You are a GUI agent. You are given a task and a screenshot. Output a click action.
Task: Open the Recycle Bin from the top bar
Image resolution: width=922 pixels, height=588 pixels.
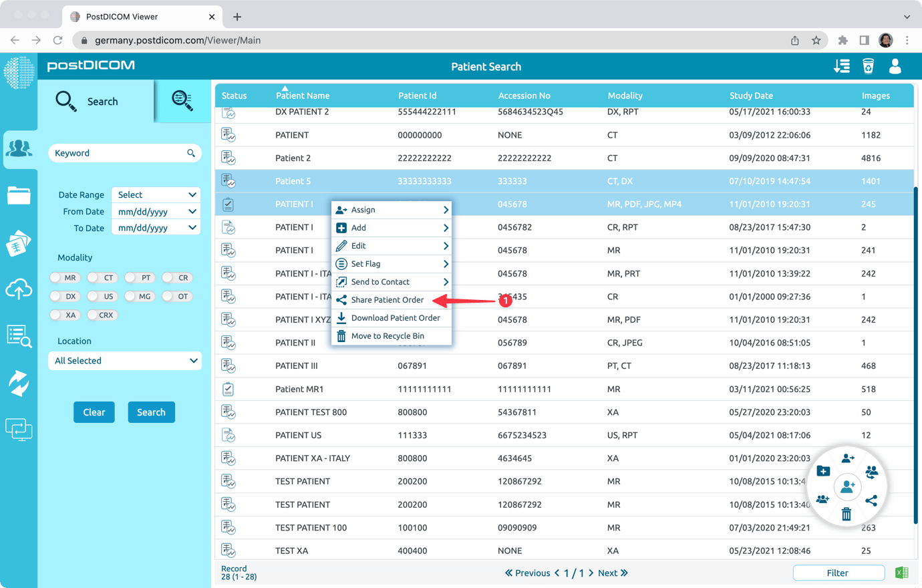coord(868,66)
